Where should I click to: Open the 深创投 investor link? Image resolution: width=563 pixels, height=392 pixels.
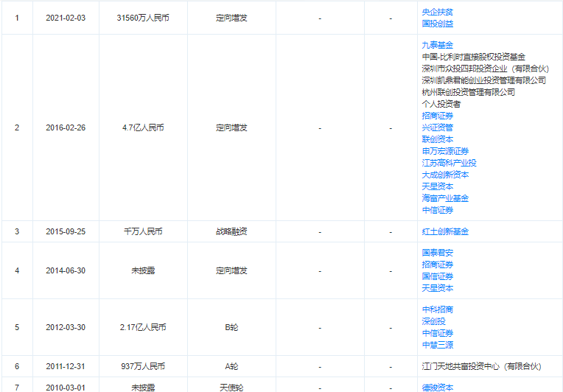(433, 321)
